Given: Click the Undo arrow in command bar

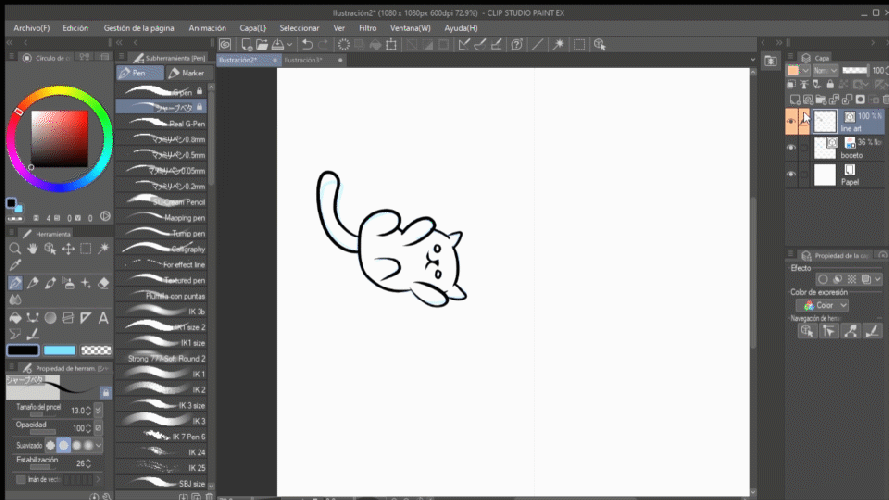Looking at the screenshot, I should [307, 44].
